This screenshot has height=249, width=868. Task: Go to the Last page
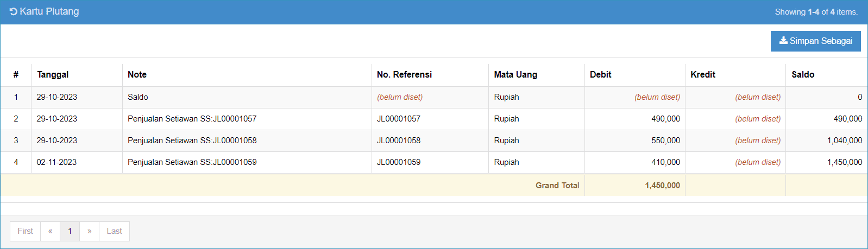114,231
